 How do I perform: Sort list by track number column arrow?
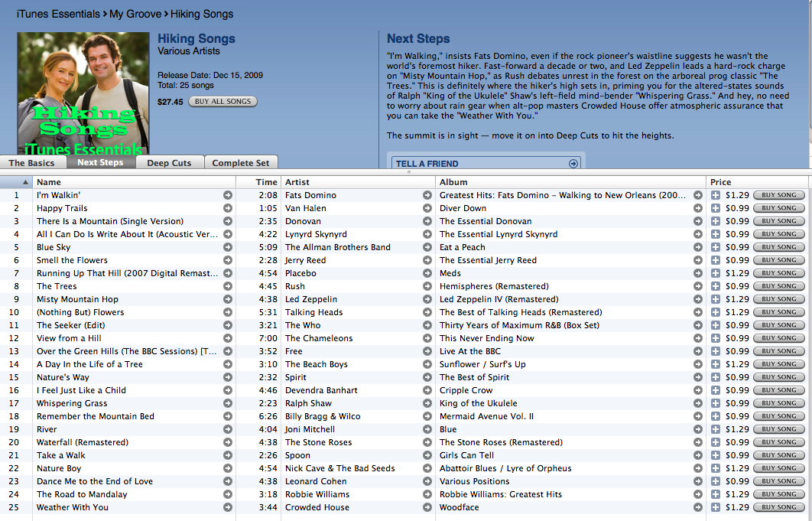(x=25, y=182)
